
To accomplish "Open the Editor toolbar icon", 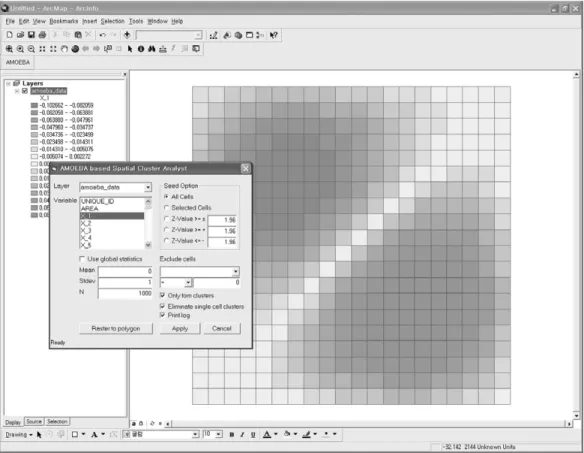I will (213, 35).
